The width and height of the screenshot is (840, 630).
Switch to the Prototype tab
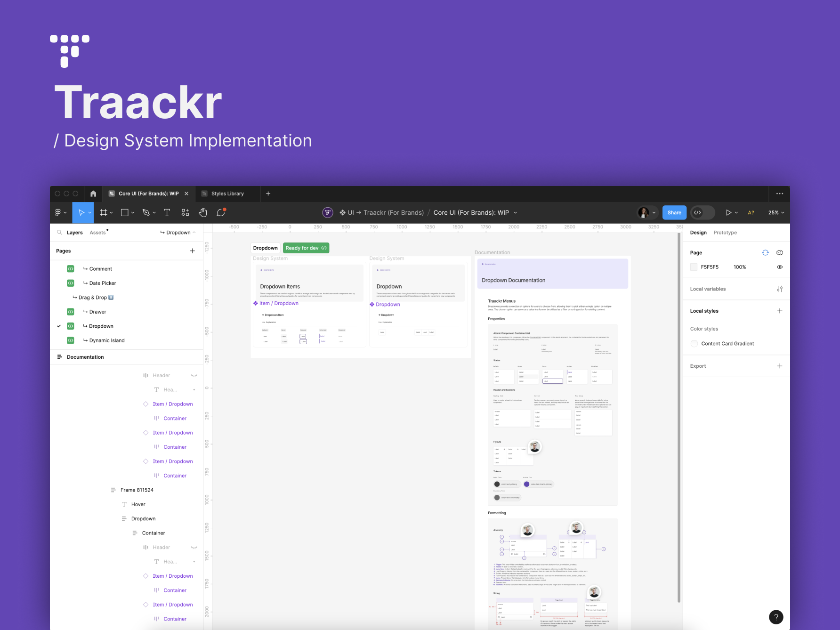coord(725,233)
